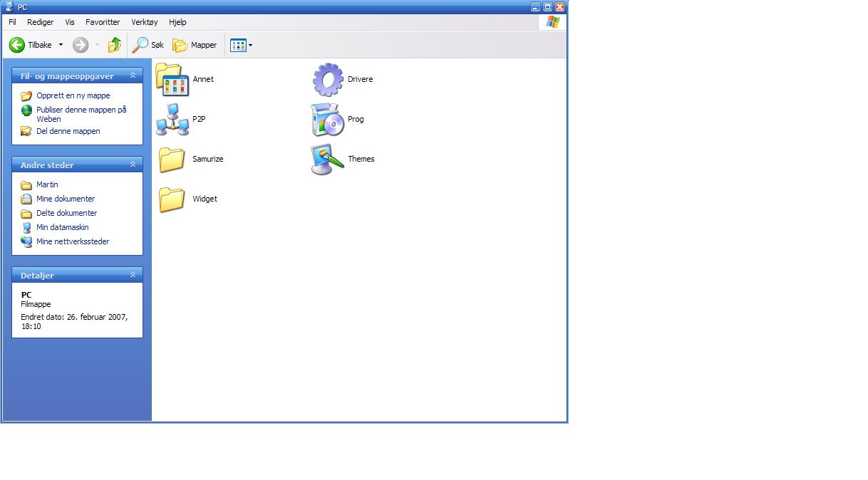868x480 pixels.
Task: Click the computer icon beside Min datamaskin
Action: point(26,227)
